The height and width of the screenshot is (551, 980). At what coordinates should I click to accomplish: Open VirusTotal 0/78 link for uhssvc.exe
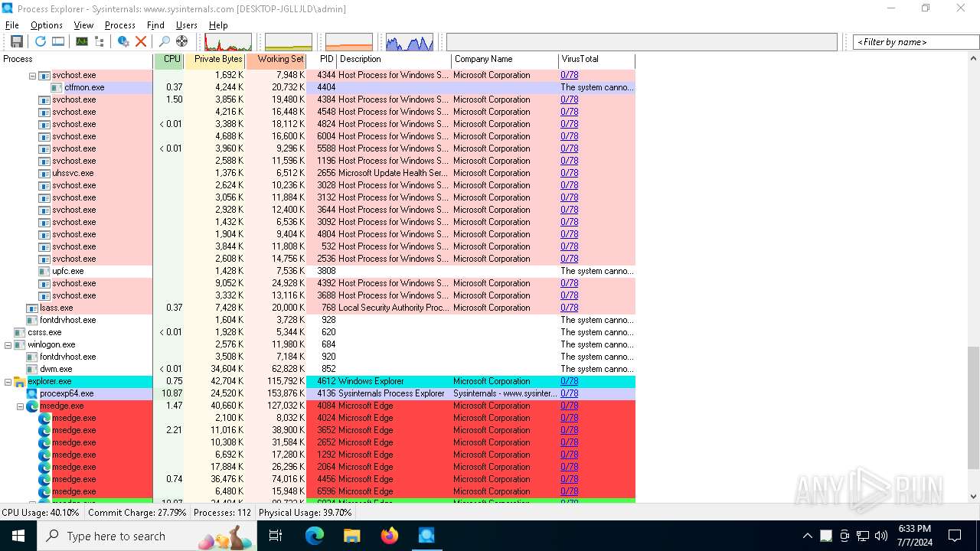coord(569,173)
